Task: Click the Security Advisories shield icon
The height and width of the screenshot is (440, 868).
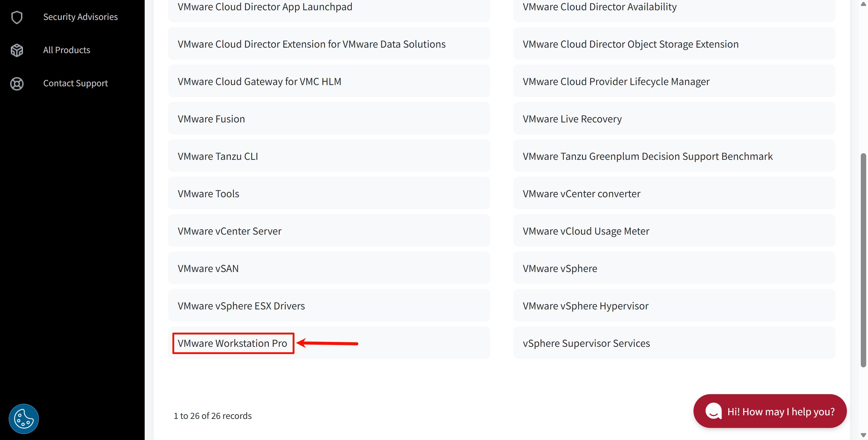Action: [17, 17]
